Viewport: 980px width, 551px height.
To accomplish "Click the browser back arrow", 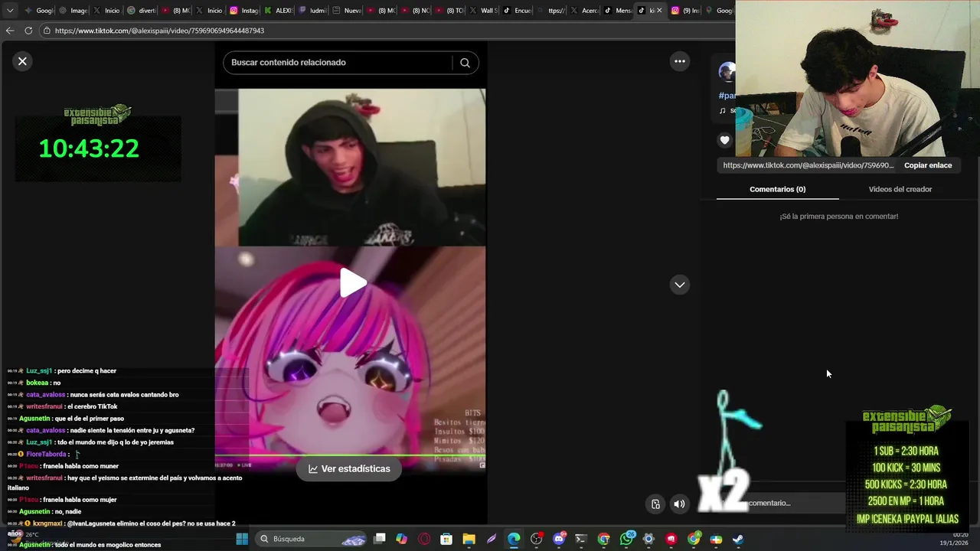I will pyautogui.click(x=10, y=31).
